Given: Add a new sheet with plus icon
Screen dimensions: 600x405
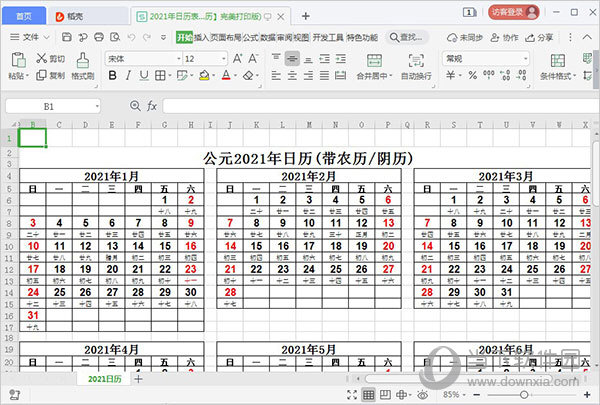Looking at the screenshot, I should [139, 379].
